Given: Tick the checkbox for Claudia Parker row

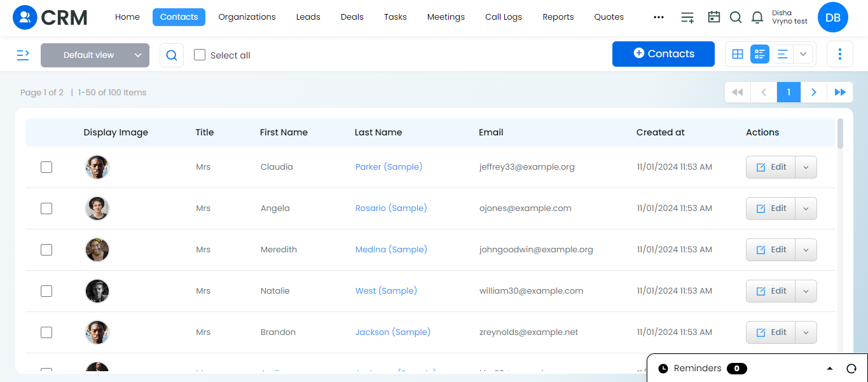Looking at the screenshot, I should 46,167.
